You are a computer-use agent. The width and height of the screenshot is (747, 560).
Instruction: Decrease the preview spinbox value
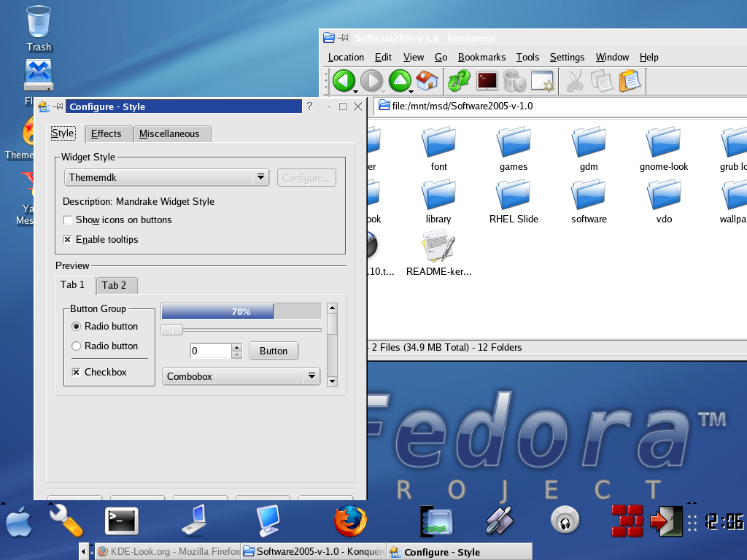coord(237,355)
